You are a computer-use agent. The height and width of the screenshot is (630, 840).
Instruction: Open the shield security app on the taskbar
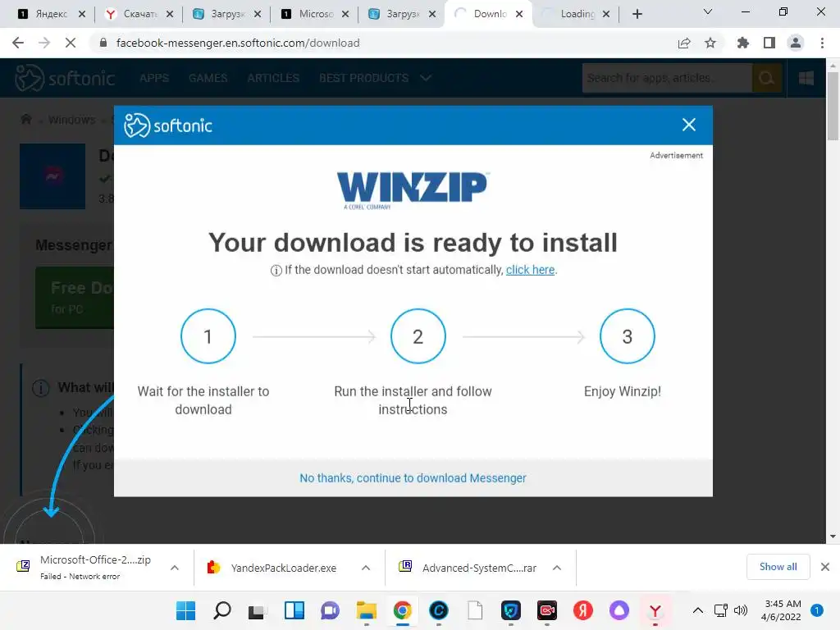coord(510,610)
